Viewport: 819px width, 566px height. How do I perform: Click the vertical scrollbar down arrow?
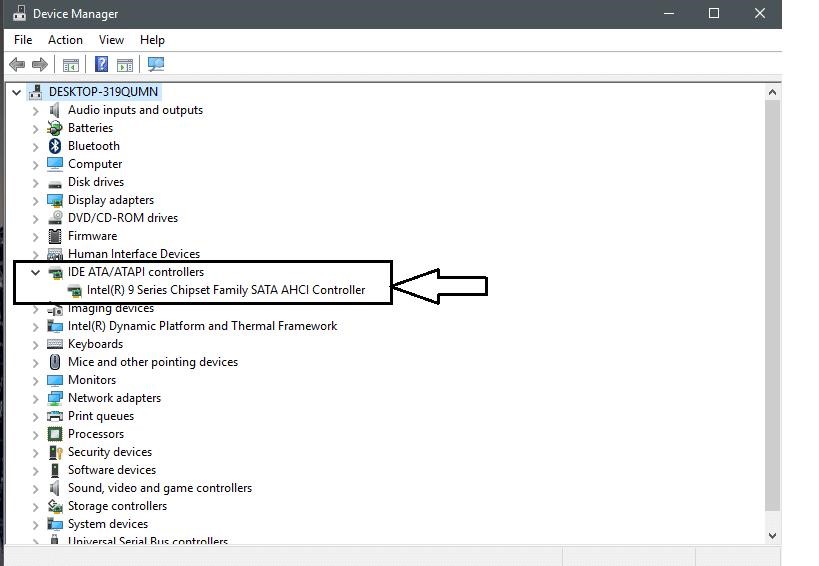pyautogui.click(x=772, y=536)
